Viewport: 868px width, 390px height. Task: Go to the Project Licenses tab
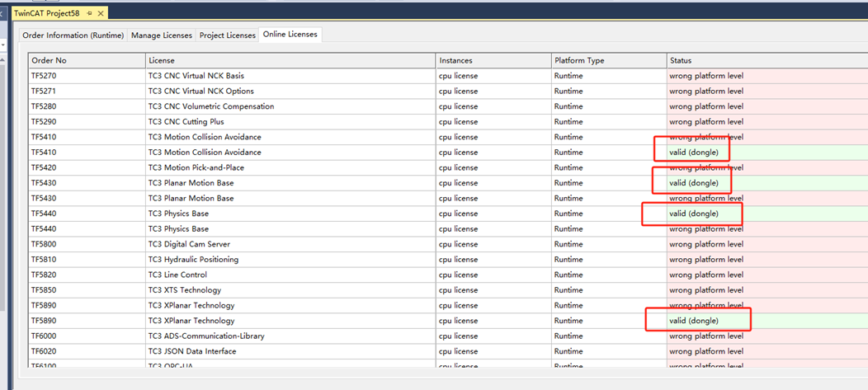(x=228, y=35)
